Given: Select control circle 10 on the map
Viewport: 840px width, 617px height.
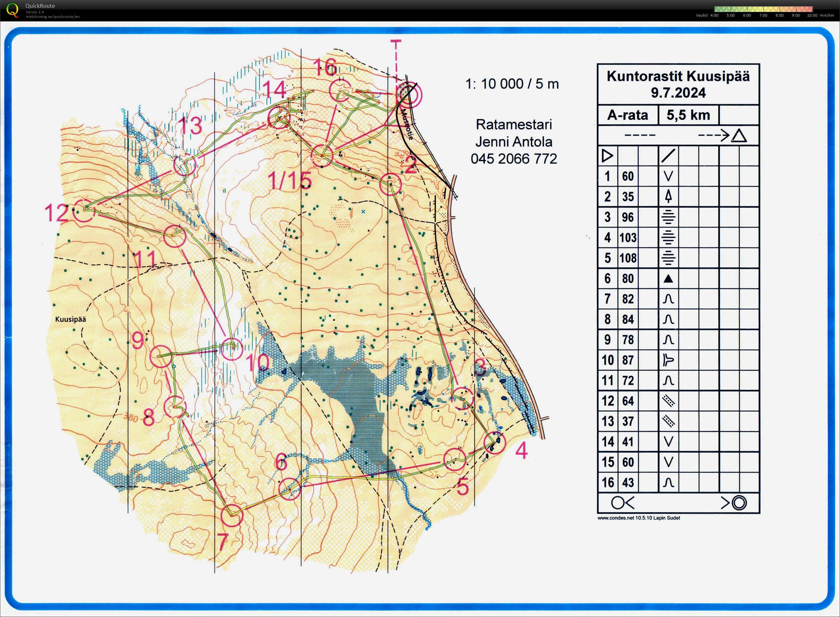Looking at the screenshot, I should (x=231, y=349).
